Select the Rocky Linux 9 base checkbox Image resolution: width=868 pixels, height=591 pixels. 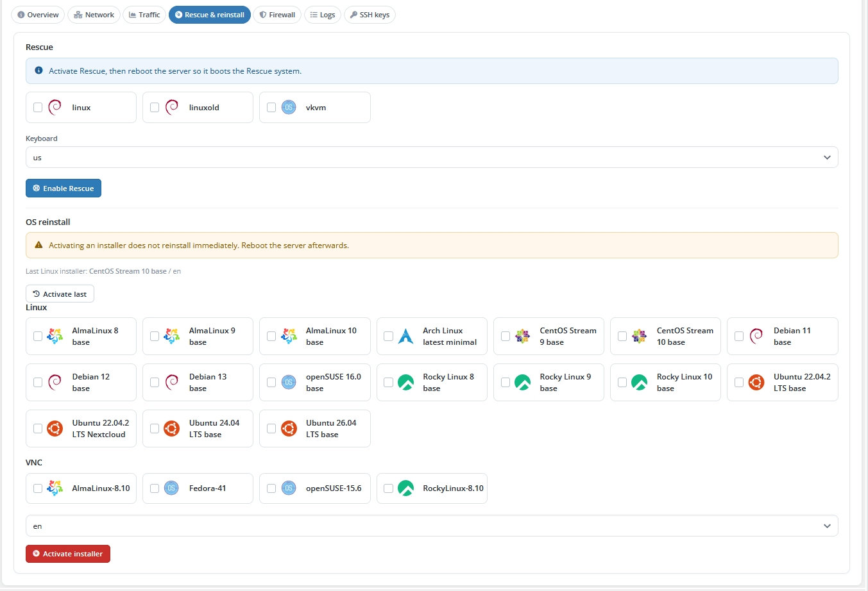(506, 382)
